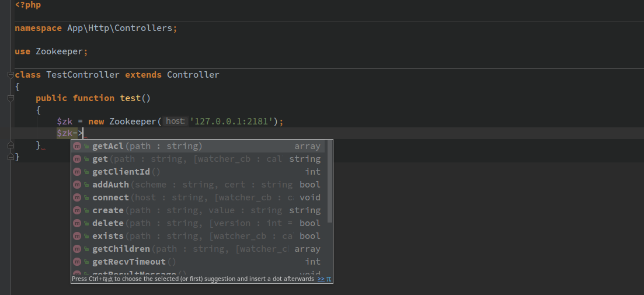Click the method icon beside getRecvTimeout
The height and width of the screenshot is (295, 644).
coord(77,262)
